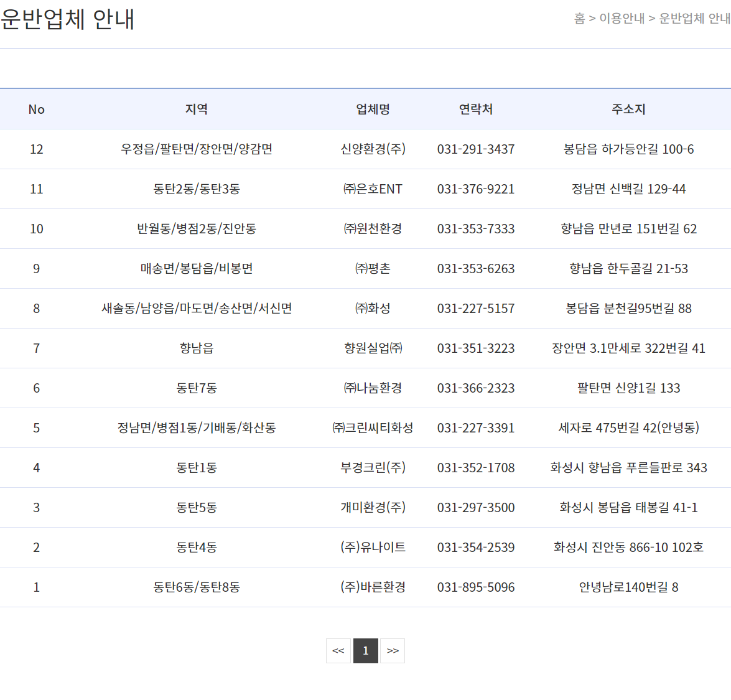Click the phone number 031-353-7333
The width and height of the screenshot is (731, 700).
tap(476, 228)
